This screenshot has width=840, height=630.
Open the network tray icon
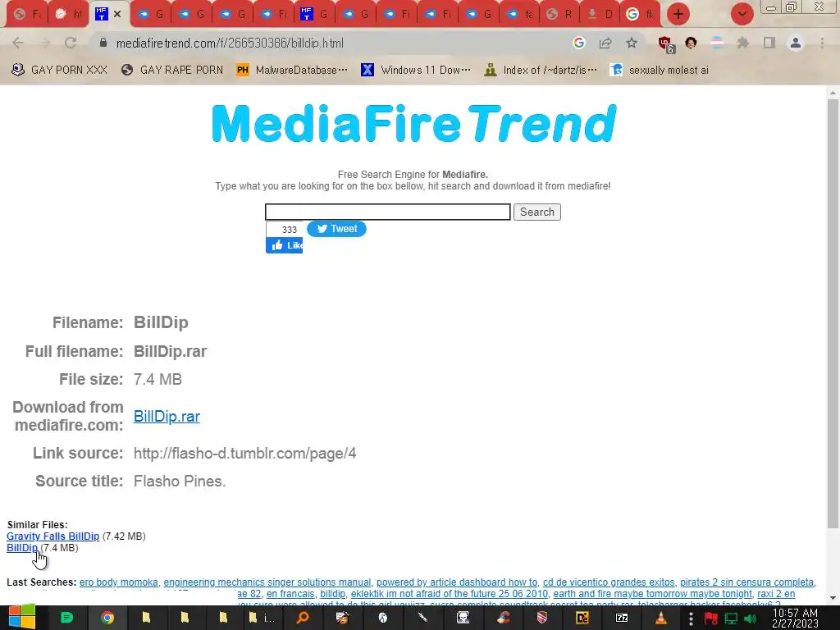731,619
